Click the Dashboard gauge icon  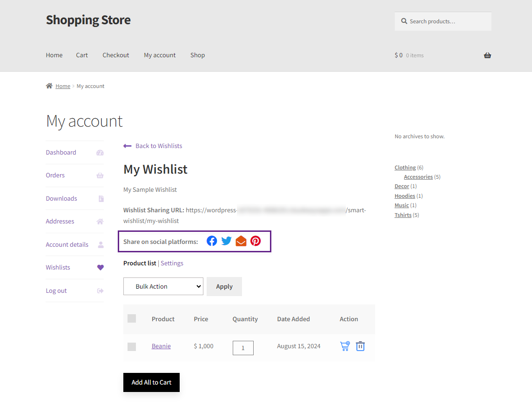[x=100, y=153]
